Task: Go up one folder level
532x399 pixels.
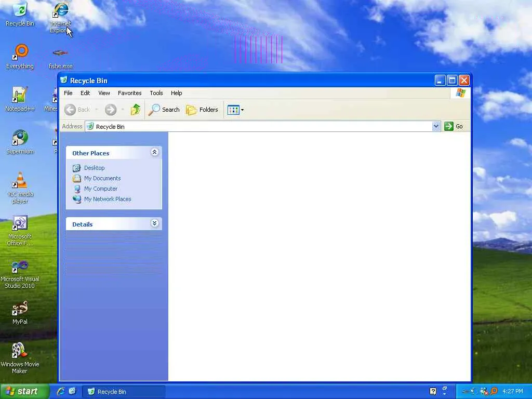Action: pyautogui.click(x=136, y=110)
